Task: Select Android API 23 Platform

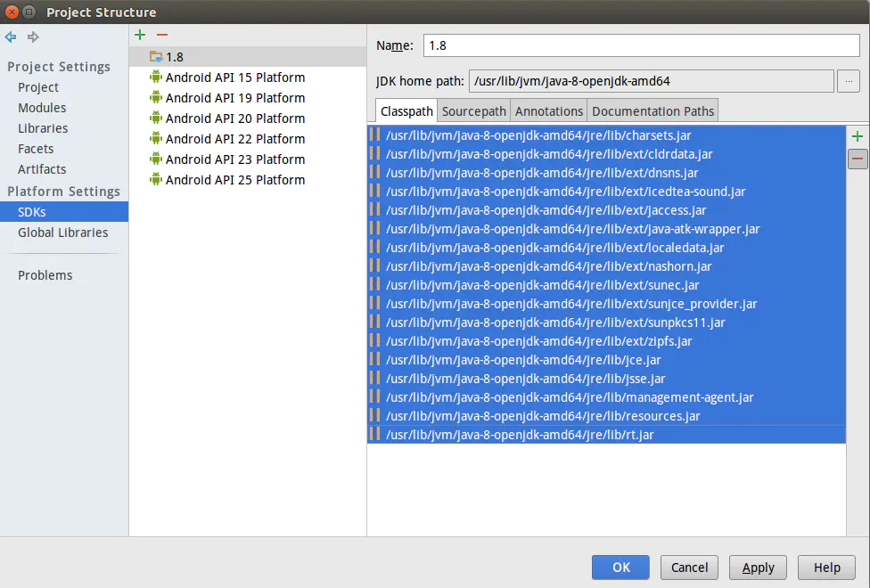Action: pyautogui.click(x=248, y=159)
